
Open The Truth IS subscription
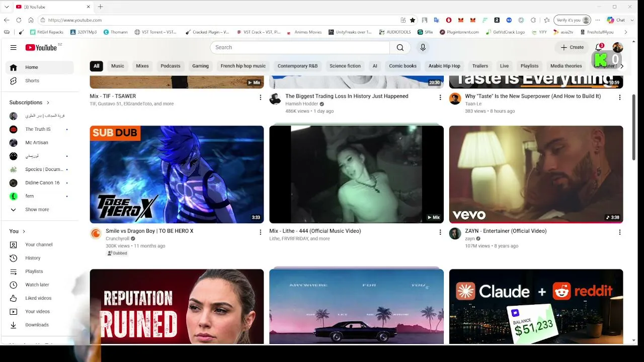[x=38, y=129]
